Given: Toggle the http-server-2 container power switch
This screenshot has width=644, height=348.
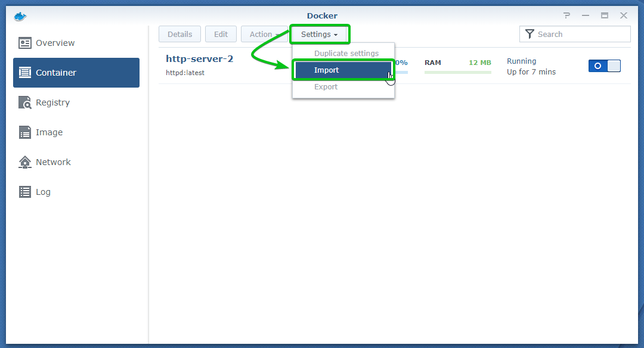Looking at the screenshot, I should coord(605,66).
